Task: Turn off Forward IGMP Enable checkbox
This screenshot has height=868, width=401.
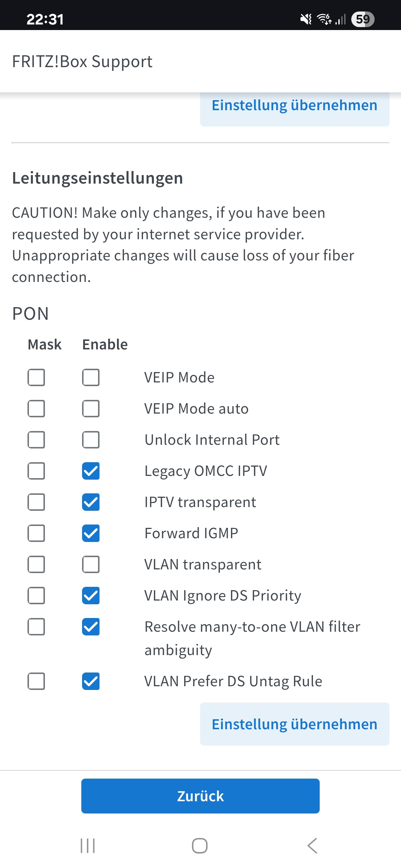Action: 91,533
